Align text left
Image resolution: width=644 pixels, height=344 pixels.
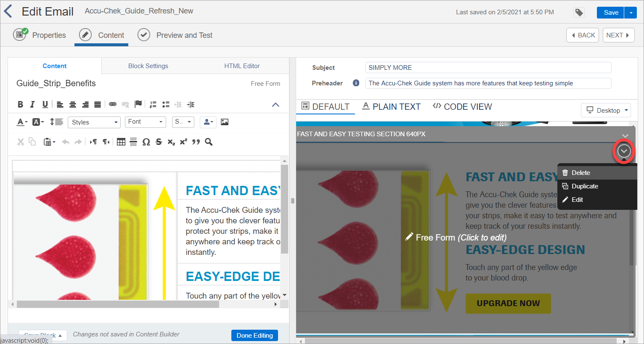[x=60, y=104]
